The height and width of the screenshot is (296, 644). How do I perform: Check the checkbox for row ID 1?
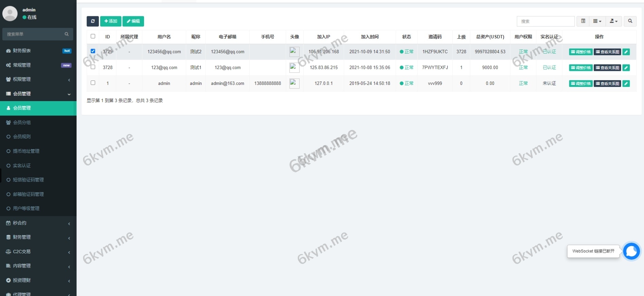coord(93,83)
